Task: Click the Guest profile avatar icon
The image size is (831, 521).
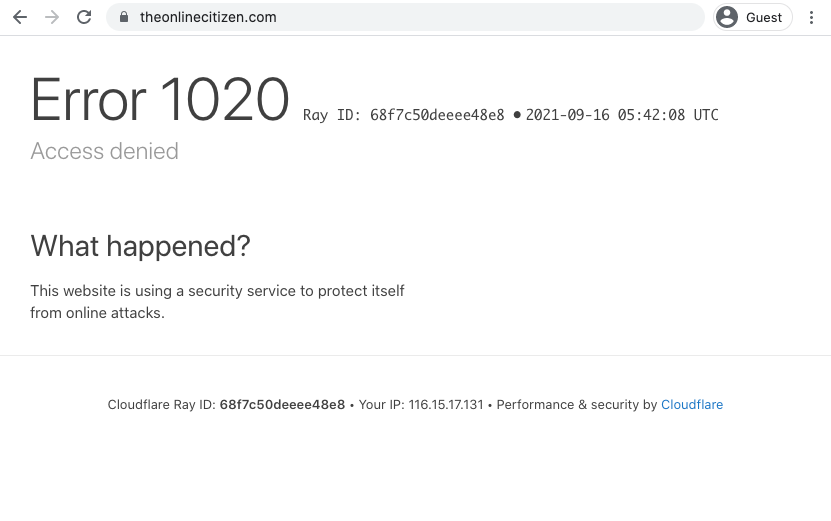Action: [x=727, y=17]
